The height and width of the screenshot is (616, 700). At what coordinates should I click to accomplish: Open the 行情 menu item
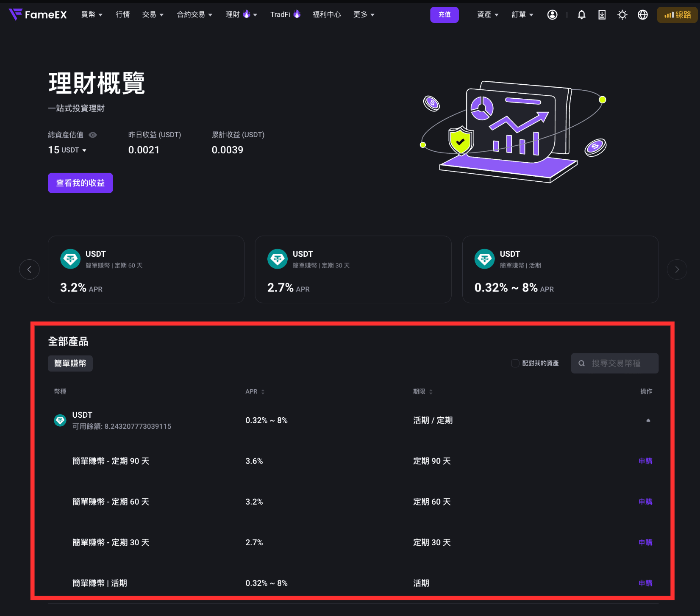tap(123, 15)
